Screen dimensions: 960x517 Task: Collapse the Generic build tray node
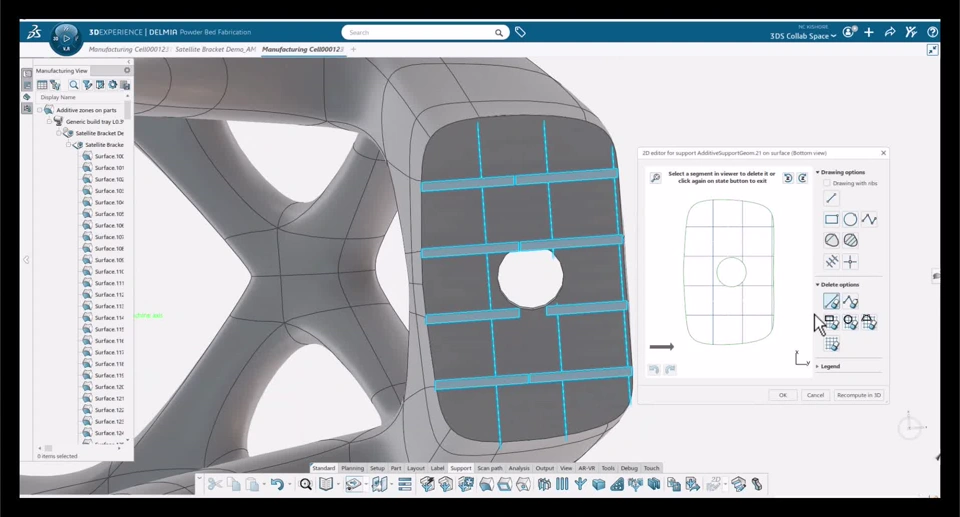click(49, 121)
